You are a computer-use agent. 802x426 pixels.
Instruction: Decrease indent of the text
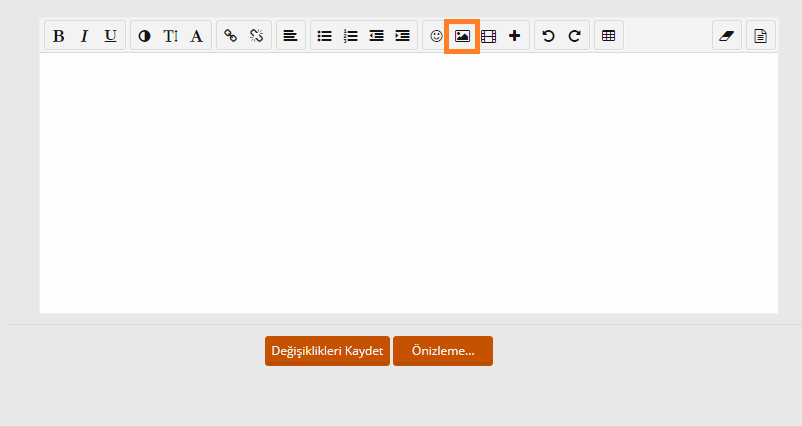(376, 36)
